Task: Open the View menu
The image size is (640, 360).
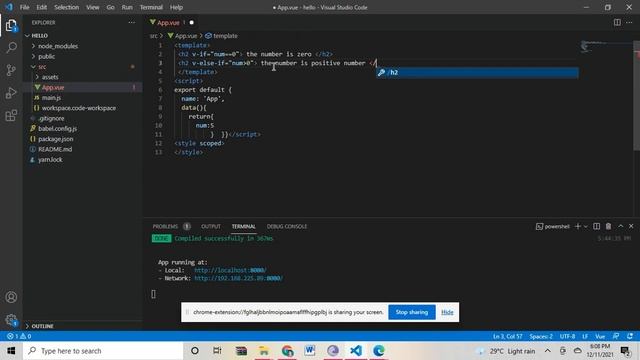Action: 93,7
